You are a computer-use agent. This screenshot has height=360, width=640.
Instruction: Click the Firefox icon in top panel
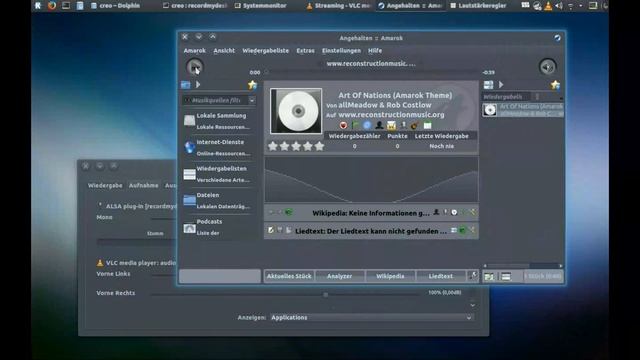[52, 5]
